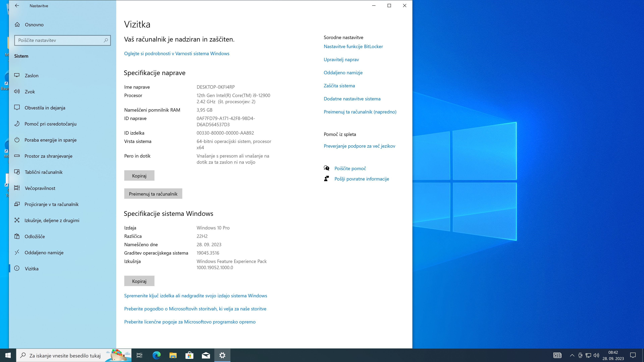Select Večopravilnost in sidebar
Viewport: 644px width, 362px height.
(x=62, y=188)
